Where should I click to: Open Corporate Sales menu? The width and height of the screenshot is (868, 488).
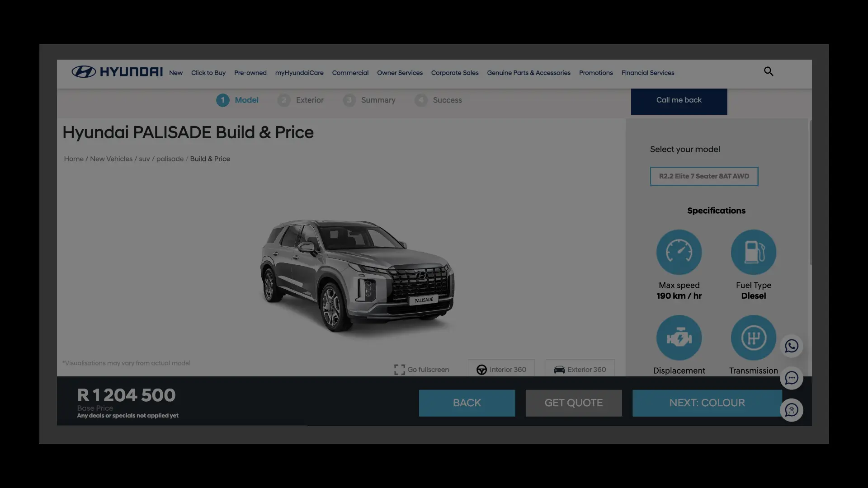[455, 73]
